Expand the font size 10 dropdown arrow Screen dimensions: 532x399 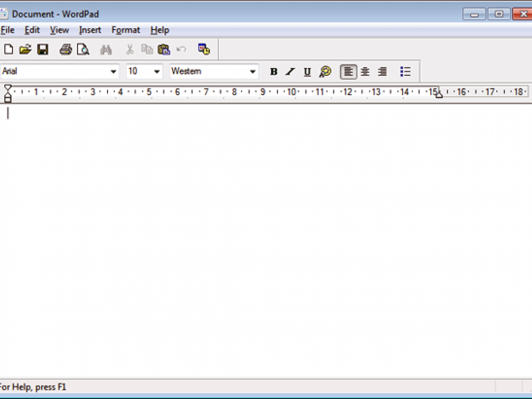[x=157, y=72]
